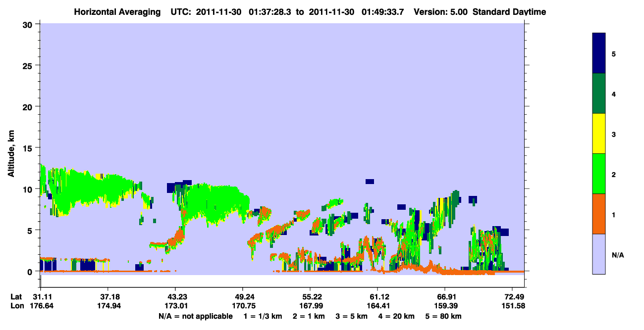644x330 pixels.
Task: Click the y-axis tick label 30
Action: 29,24
